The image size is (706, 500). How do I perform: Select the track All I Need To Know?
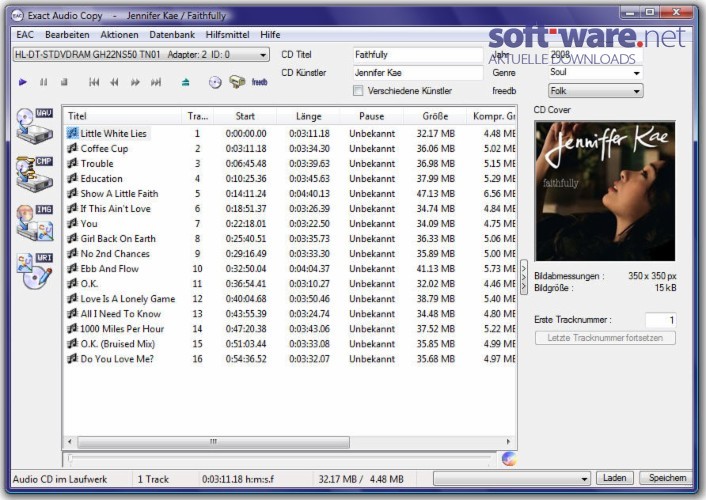click(121, 314)
